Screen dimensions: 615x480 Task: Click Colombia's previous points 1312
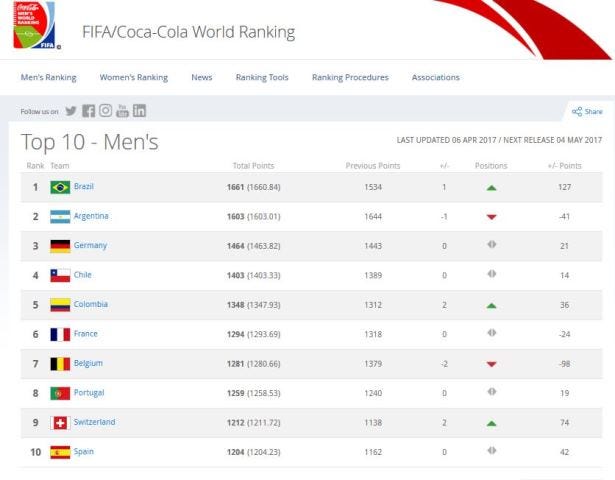click(x=373, y=305)
